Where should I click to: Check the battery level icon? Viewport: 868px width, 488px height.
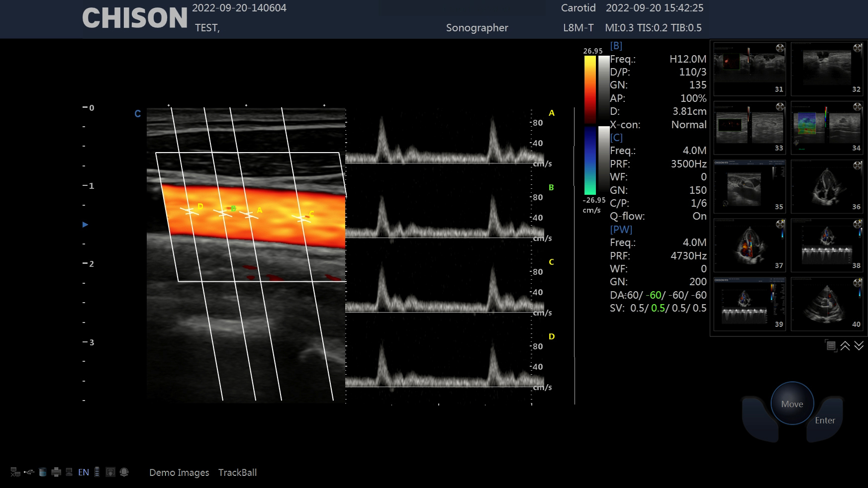coord(97,472)
